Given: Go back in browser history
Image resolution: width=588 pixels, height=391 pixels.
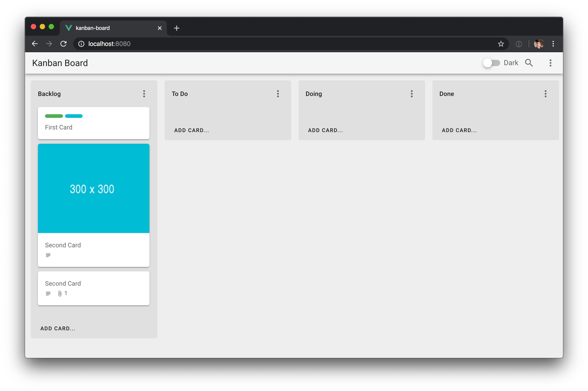Looking at the screenshot, I should click(x=35, y=44).
